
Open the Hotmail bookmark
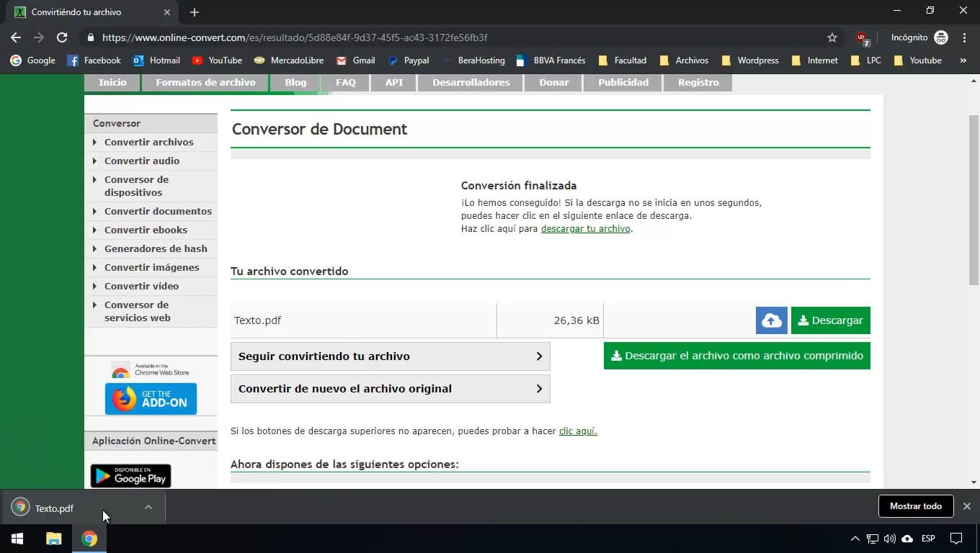point(156,60)
